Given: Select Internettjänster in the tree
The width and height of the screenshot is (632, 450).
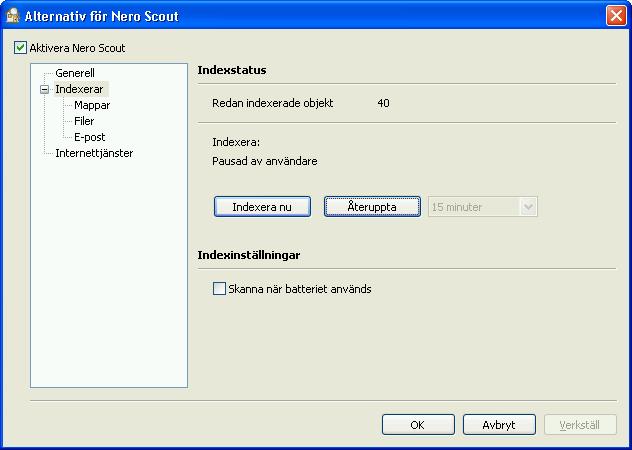Looking at the screenshot, I should pos(94,153).
